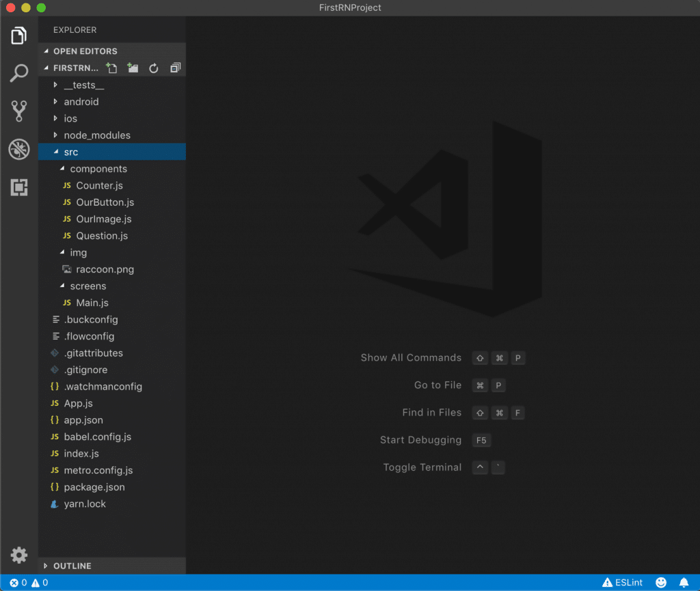Click the New File icon in Explorer
Image resolution: width=700 pixels, height=591 pixels.
click(111, 68)
